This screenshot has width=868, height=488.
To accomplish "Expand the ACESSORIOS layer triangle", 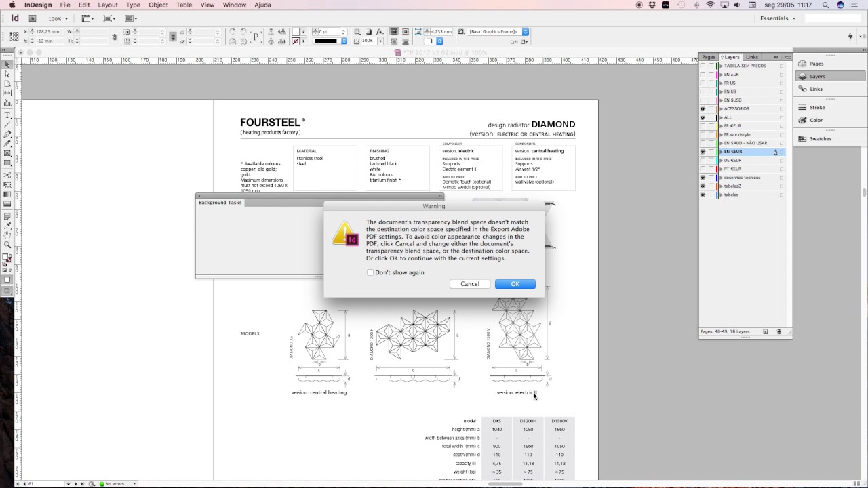I will [722, 108].
